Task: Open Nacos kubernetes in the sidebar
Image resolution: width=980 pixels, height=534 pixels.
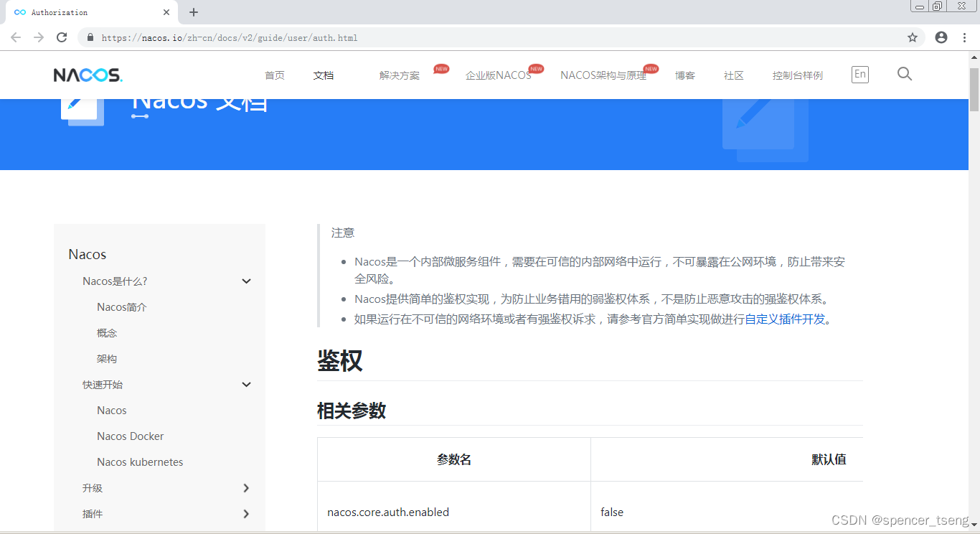Action: click(140, 462)
